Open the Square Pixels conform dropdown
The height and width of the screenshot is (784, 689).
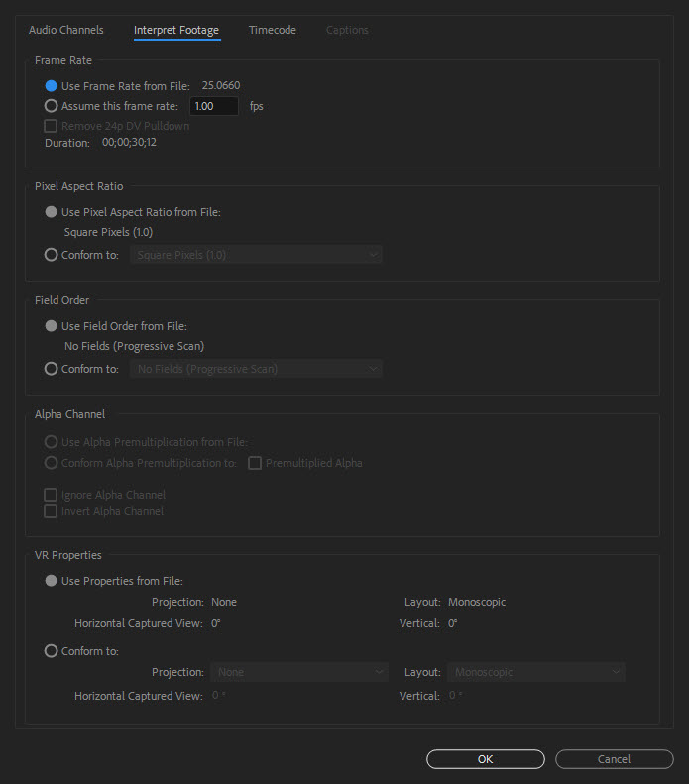(x=257, y=255)
